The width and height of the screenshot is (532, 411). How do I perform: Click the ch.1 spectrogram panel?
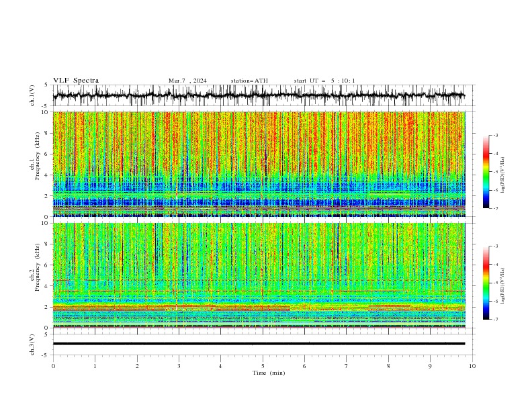259,164
